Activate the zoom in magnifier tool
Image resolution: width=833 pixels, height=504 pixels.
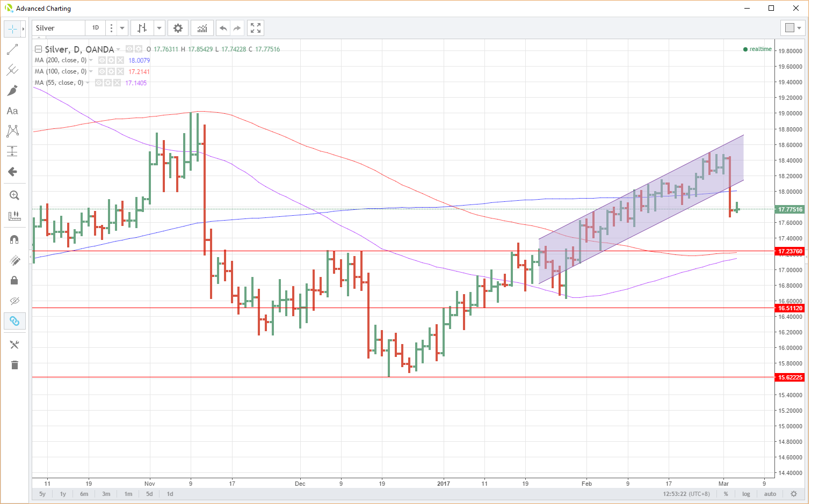point(15,195)
